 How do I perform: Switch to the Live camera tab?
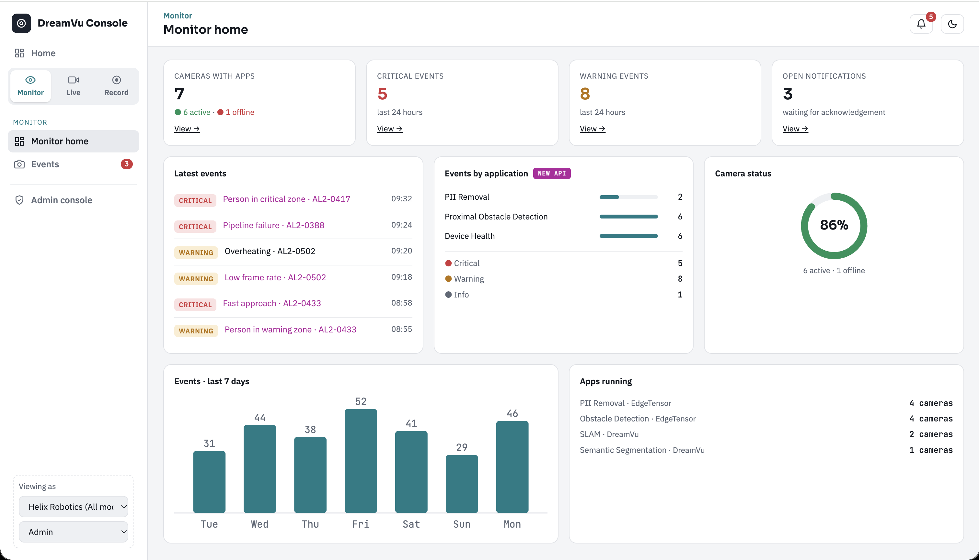[73, 86]
